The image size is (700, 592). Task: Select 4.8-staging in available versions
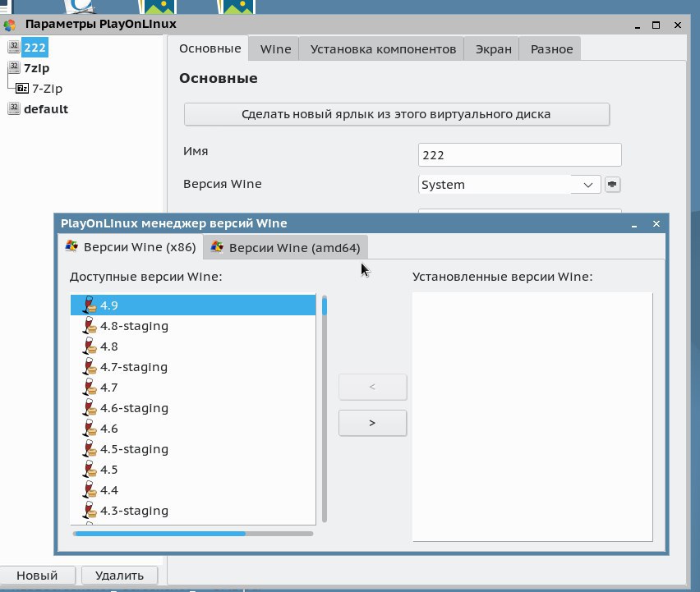point(193,326)
